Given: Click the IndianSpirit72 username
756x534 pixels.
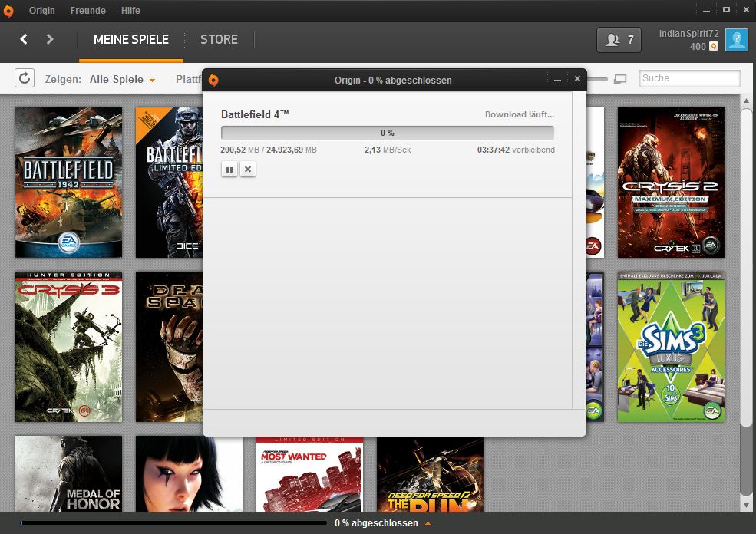Looking at the screenshot, I should (x=688, y=33).
